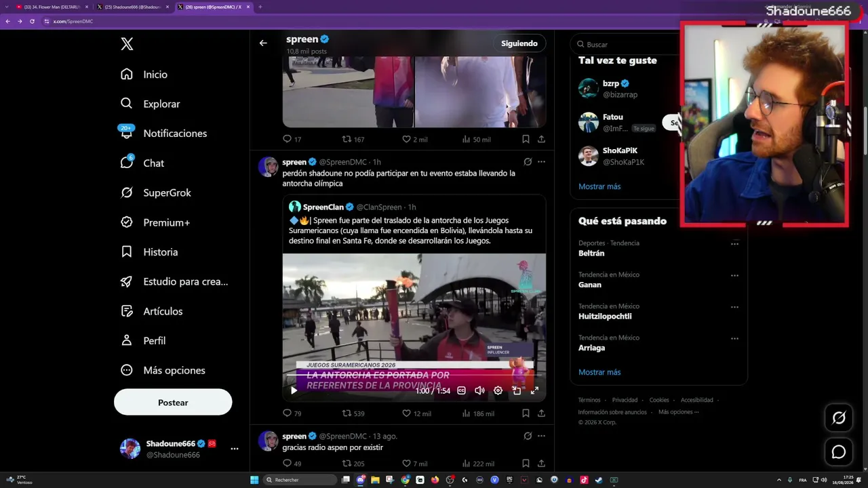This screenshot has height=488, width=868.
Task: Open more options on the antorcha olímpica post
Action: click(541, 162)
